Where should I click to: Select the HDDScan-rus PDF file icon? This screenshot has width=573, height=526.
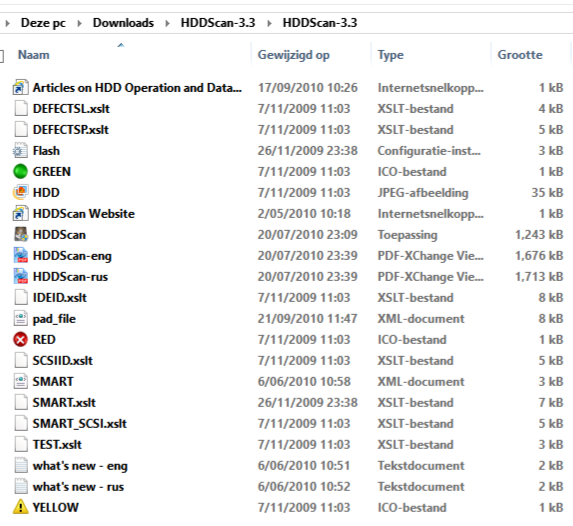click(x=20, y=276)
